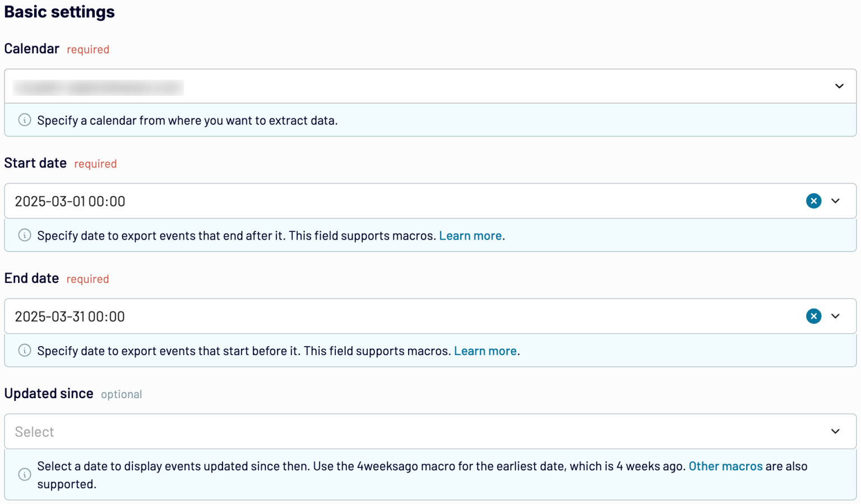Click the Basic settings heading
Image resolution: width=861 pixels, height=504 pixels.
(x=59, y=12)
